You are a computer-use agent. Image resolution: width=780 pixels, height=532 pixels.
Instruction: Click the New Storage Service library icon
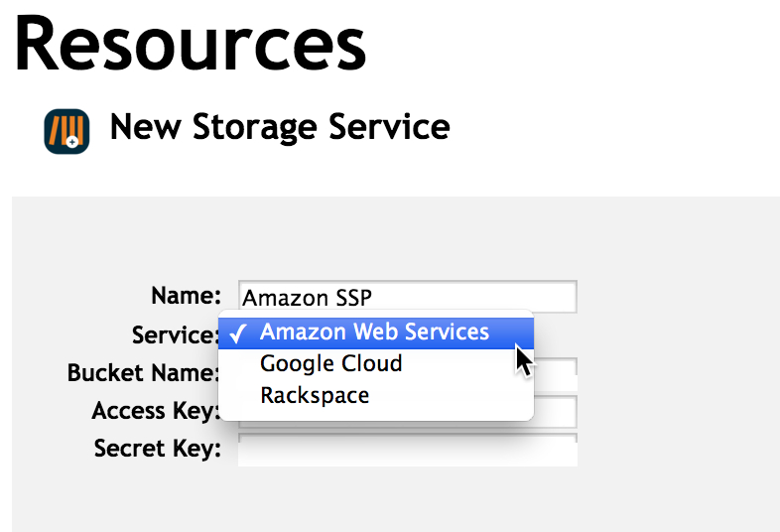[x=66, y=131]
